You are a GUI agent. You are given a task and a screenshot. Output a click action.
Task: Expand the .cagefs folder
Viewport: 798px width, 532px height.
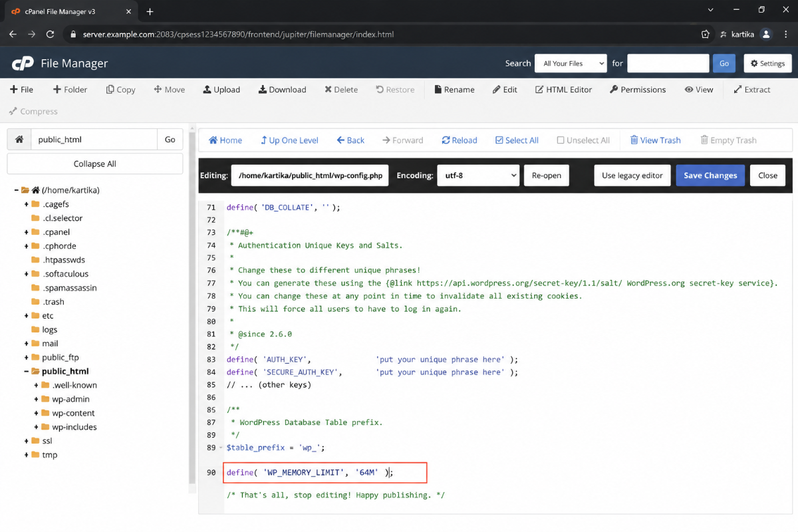pos(27,204)
